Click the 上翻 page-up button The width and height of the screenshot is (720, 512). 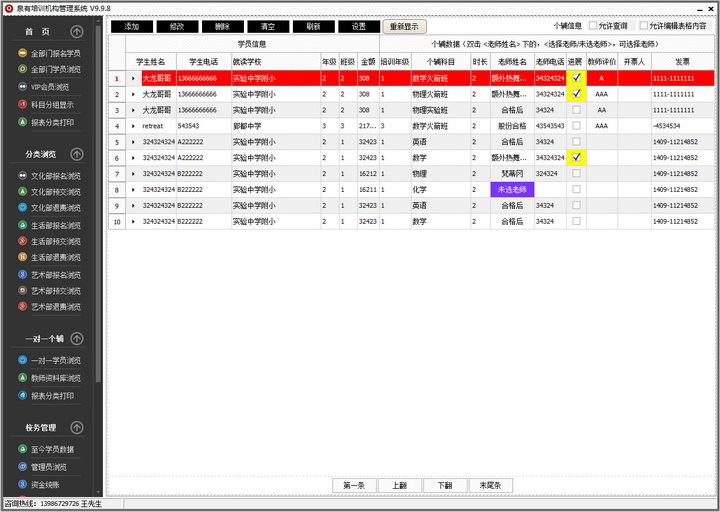pyautogui.click(x=399, y=485)
